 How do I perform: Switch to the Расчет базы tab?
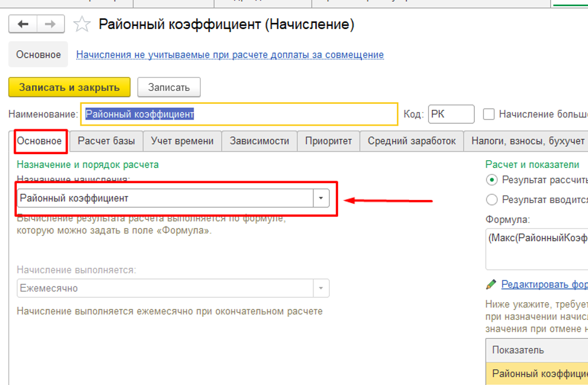(x=106, y=141)
